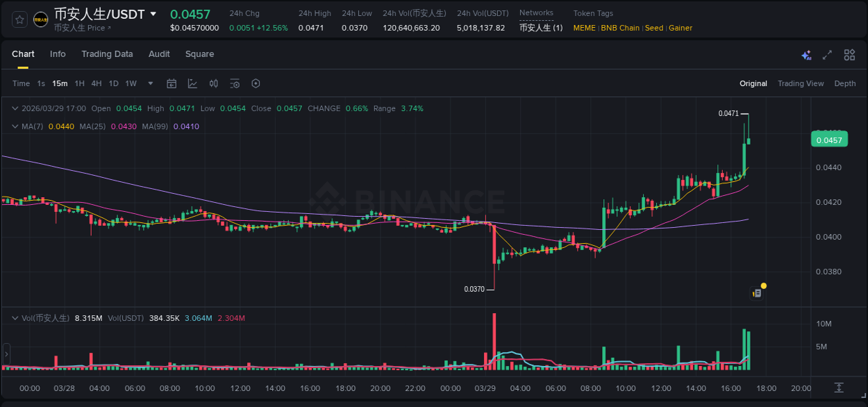Screen dimensions: 868x407
Task: Open the go-to-date calendar icon
Action: (172, 83)
